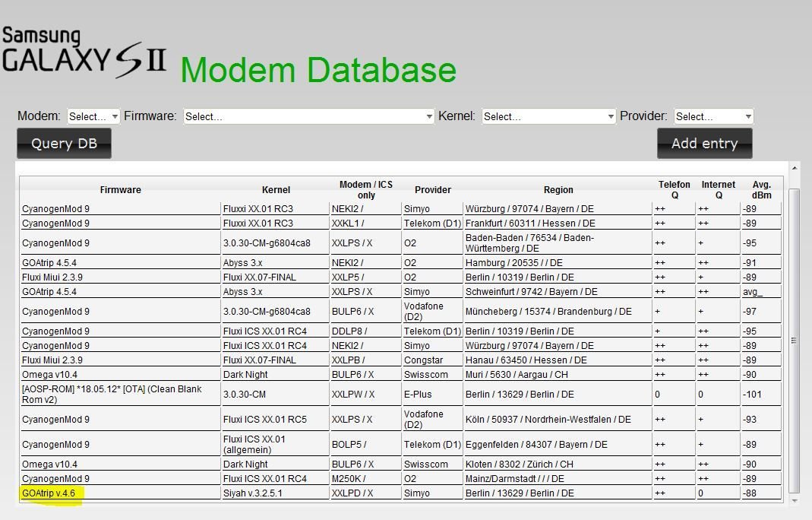This screenshot has height=520, width=812.
Task: Click the Internet Q column header
Action: click(719, 190)
